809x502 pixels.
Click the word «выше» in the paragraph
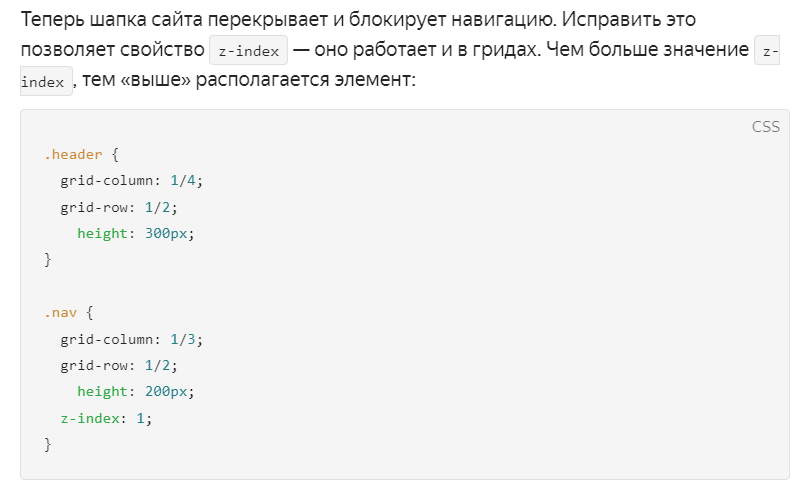155,79
